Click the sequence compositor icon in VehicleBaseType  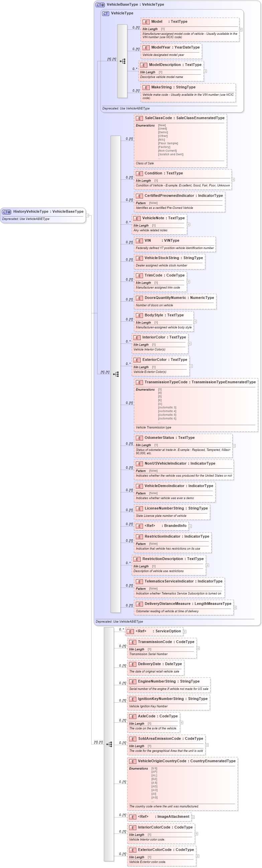(116, 374)
